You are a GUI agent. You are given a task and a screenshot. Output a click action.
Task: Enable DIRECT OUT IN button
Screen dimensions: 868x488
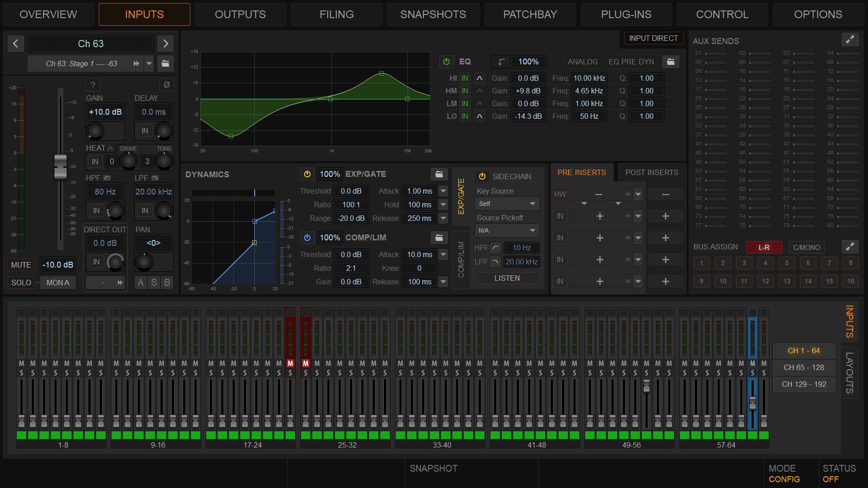click(x=96, y=262)
